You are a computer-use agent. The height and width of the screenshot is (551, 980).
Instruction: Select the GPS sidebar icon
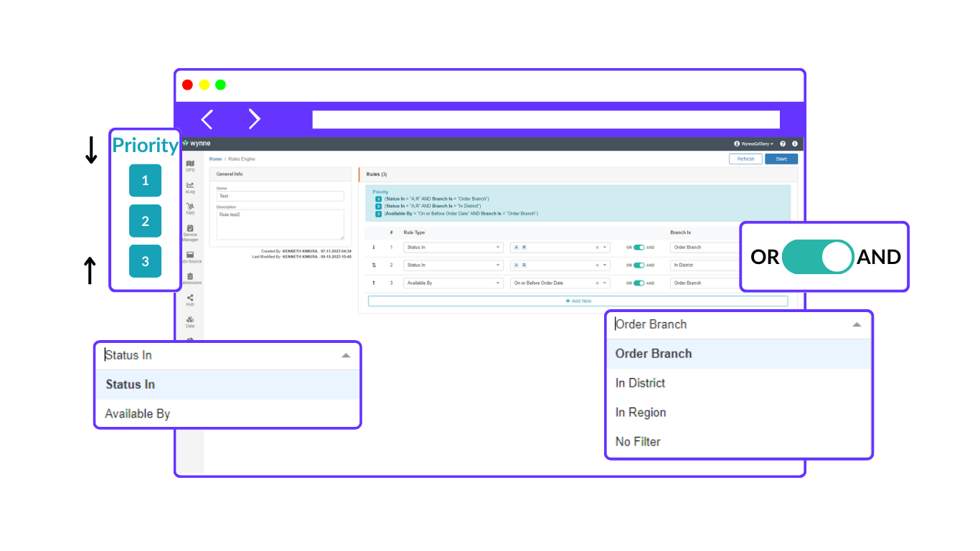coord(190,165)
